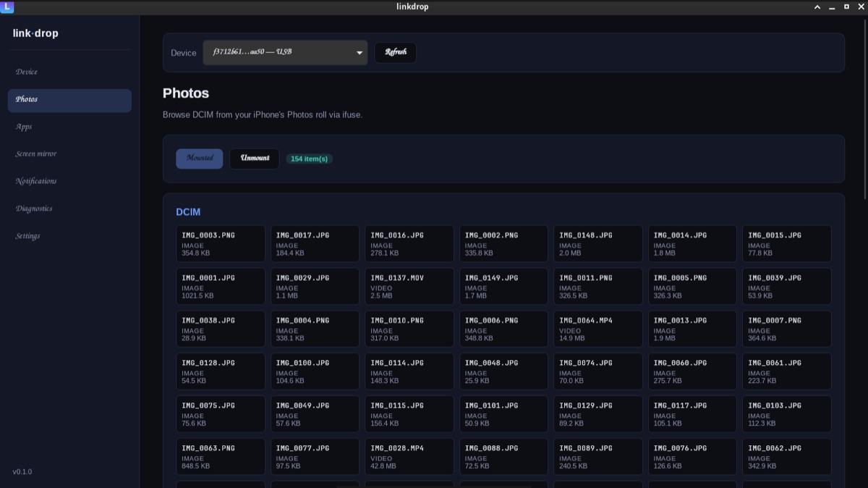Select IMG_0039.JPG file card

[787, 287]
